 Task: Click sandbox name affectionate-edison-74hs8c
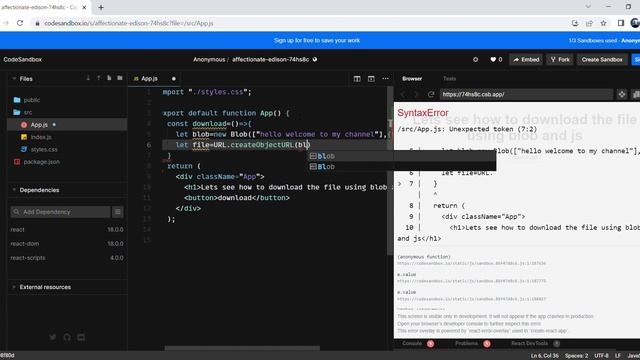270,60
